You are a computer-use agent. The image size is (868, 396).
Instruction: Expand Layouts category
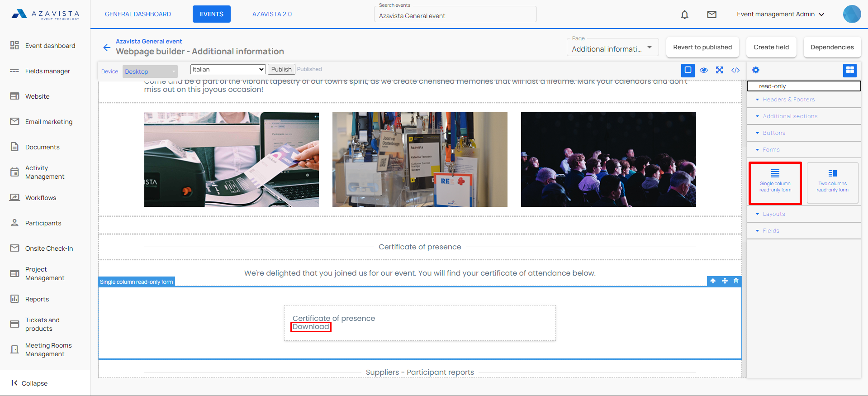[x=804, y=214]
